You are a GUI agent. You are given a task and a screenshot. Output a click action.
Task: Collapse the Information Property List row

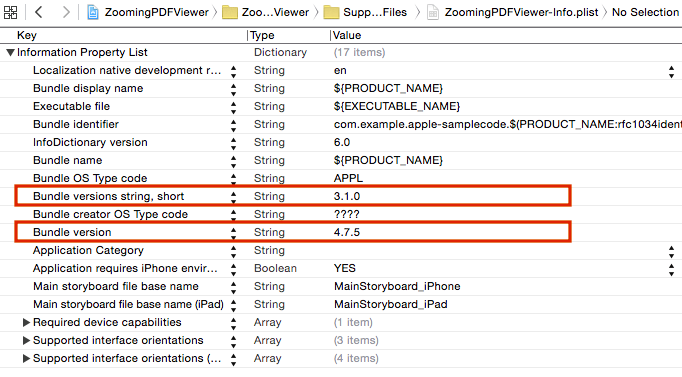click(x=10, y=53)
